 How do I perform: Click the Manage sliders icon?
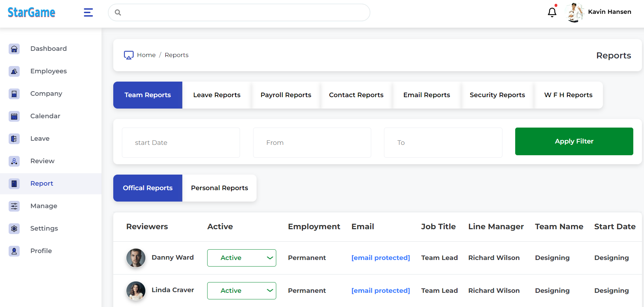coord(14,206)
